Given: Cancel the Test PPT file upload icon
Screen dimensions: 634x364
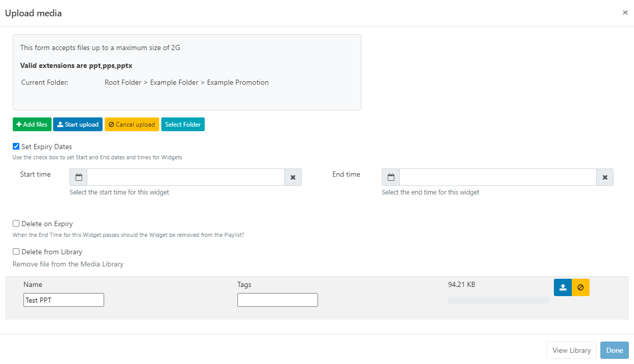Looking at the screenshot, I should [580, 287].
